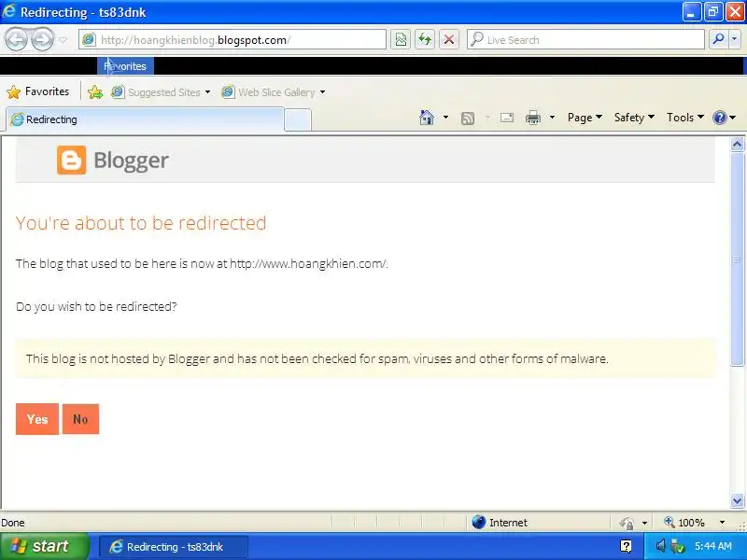Open the recent pages dropdown arrow
Viewport: 747px width, 560px height.
[x=63, y=40]
